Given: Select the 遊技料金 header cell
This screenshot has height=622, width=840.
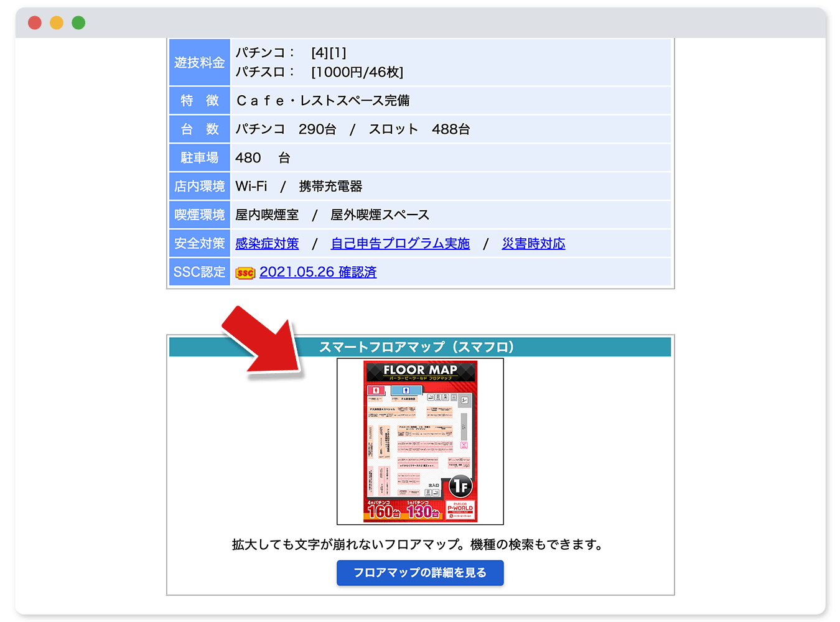Looking at the screenshot, I should tap(200, 62).
